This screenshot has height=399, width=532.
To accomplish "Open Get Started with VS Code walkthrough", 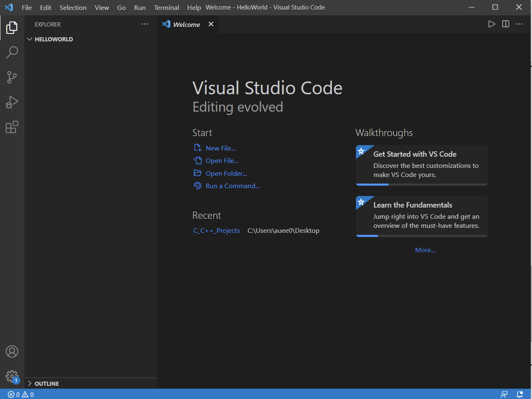I will coord(422,165).
